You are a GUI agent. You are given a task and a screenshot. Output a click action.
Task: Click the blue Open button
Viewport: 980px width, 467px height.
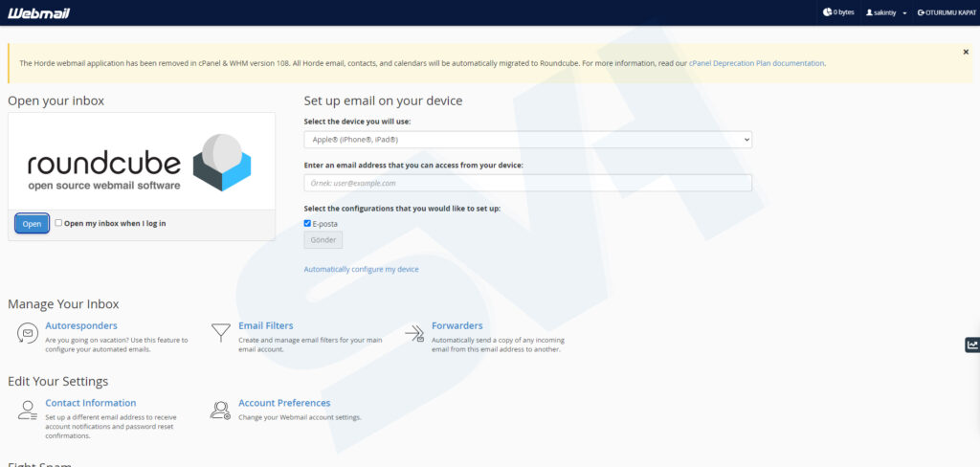coord(32,224)
